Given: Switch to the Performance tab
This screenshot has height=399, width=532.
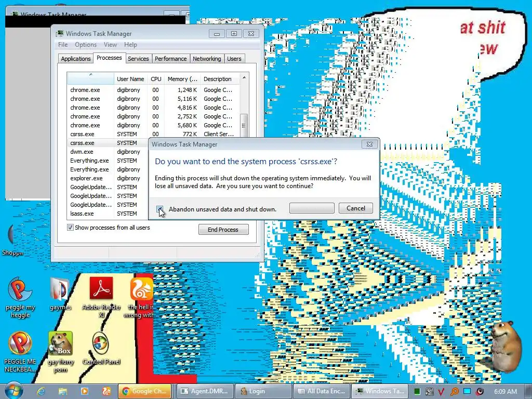Looking at the screenshot, I should click(x=170, y=59).
